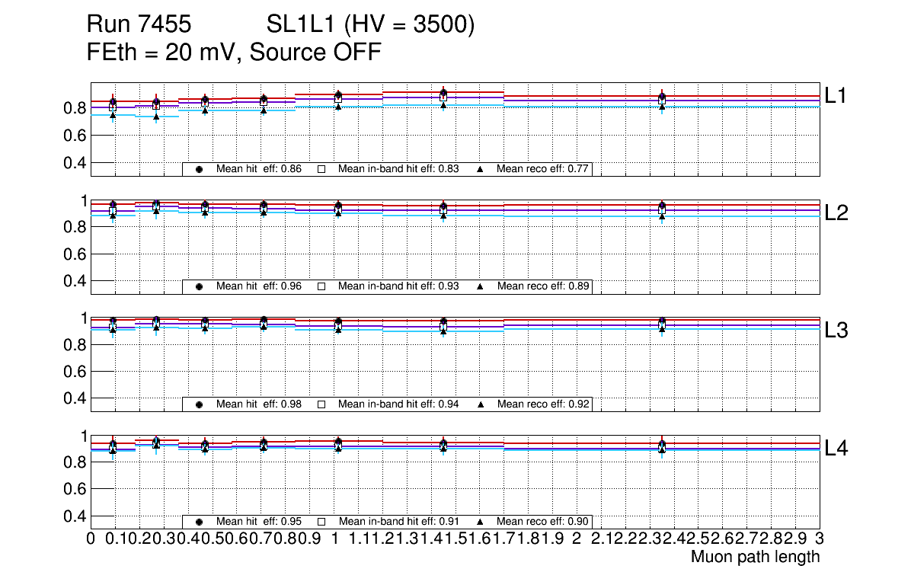Viewport: 911px width, 588px height.
Task: Select the triangle marker in L4 legend
Action: tap(481, 522)
